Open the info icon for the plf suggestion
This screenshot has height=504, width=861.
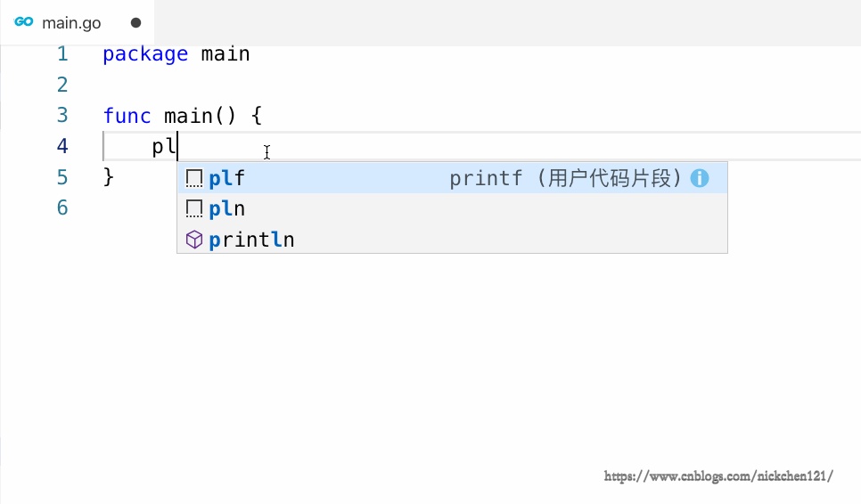point(700,179)
